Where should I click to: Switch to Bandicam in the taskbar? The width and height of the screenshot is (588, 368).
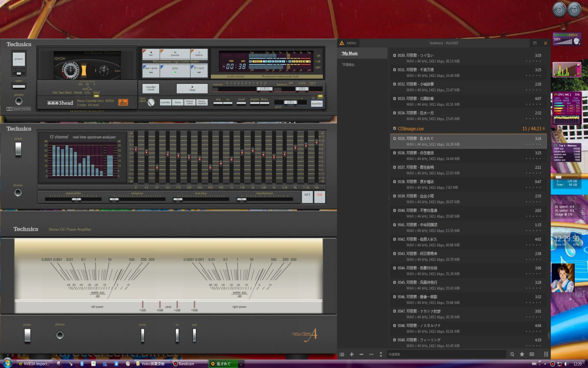pos(189,364)
